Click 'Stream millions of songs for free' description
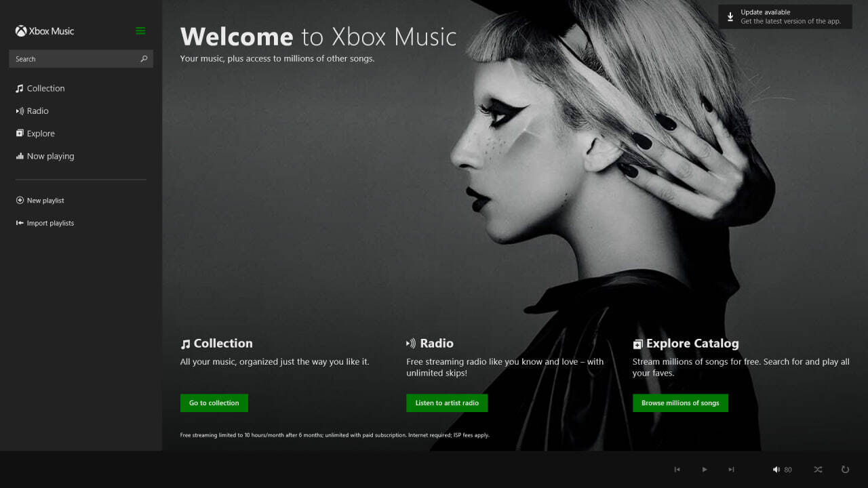This screenshot has width=868, height=488. [741, 367]
